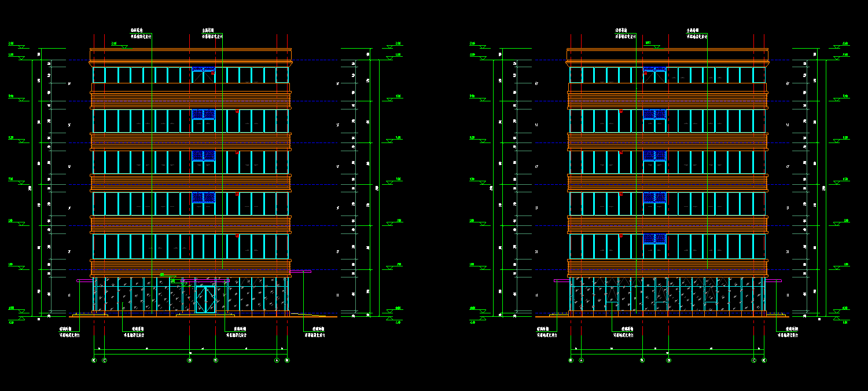The height and width of the screenshot is (391, 868).
Task: Click the bottom-right annotation label of right elevation
Action: pos(788,332)
